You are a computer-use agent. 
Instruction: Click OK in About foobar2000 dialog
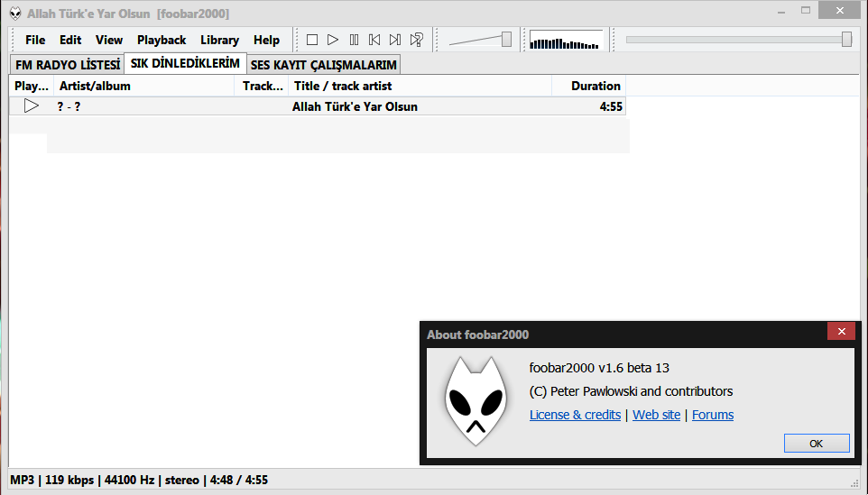coord(817,444)
